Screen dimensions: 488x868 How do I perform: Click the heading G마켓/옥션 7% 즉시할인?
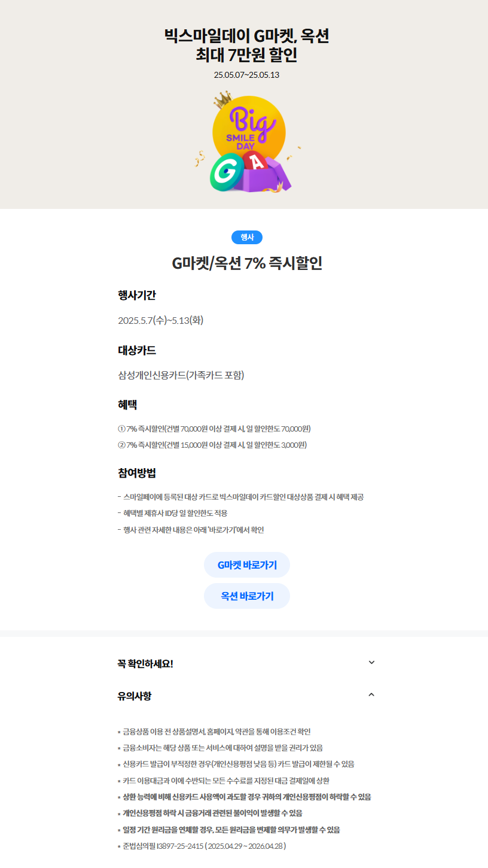(x=247, y=263)
